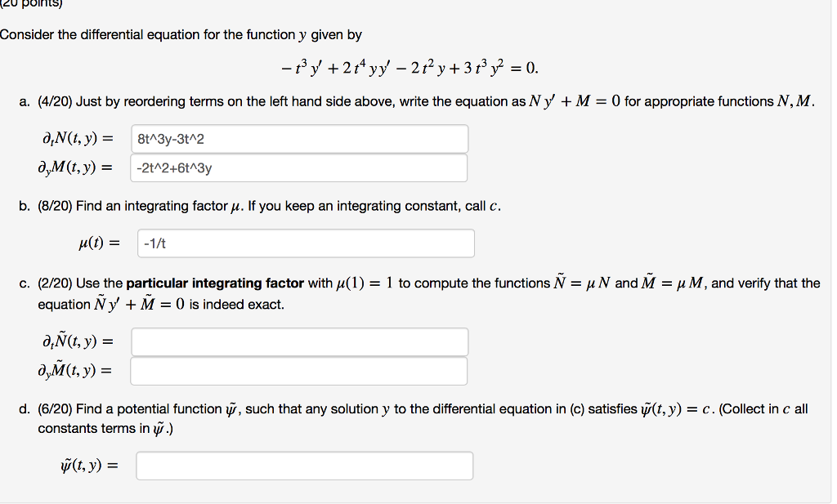Screen dimensions: 837x504
Task: Place cursor at start of -1/t
Action: (147, 243)
